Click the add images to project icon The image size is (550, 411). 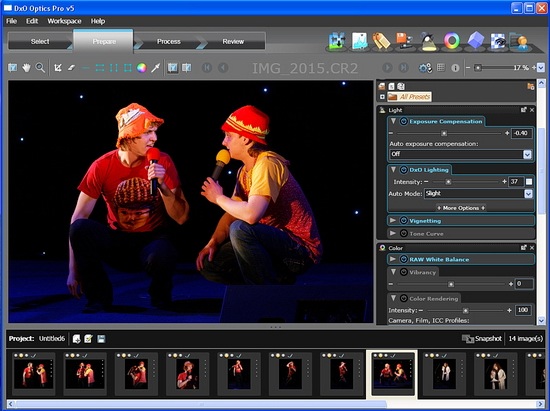[76, 339]
